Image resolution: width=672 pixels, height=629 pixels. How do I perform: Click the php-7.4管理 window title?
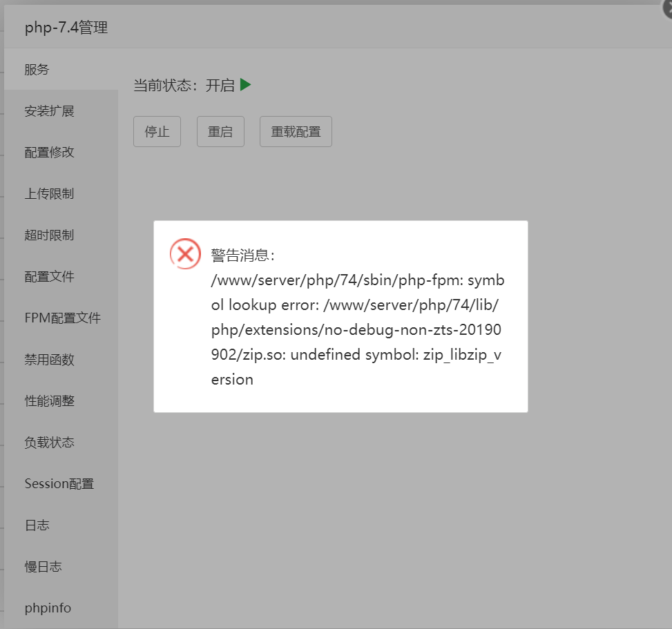point(66,28)
